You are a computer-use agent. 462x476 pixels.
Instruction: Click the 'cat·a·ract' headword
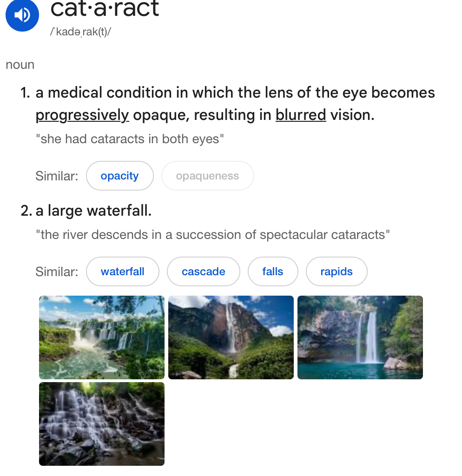[x=105, y=8]
